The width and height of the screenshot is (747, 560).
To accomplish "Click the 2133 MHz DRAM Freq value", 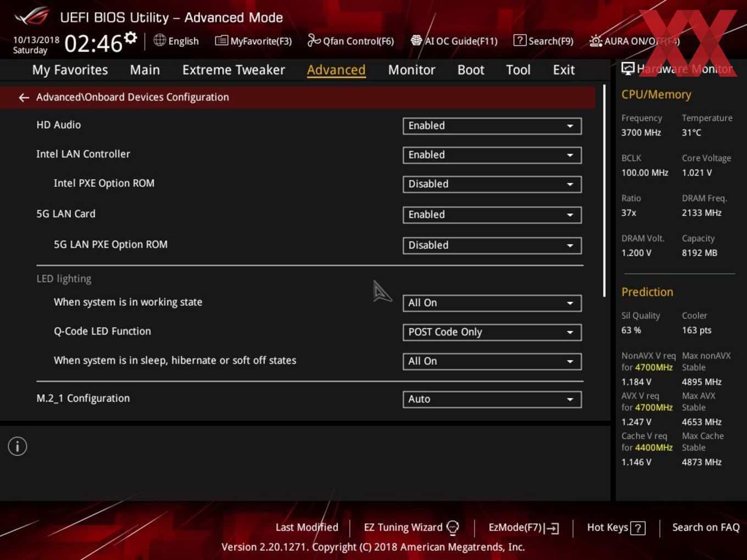I will click(701, 213).
